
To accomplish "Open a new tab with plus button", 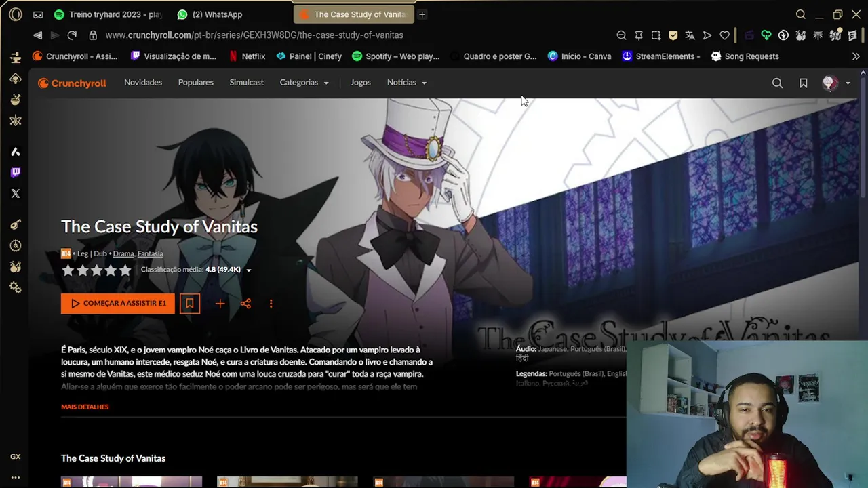I will (x=422, y=14).
